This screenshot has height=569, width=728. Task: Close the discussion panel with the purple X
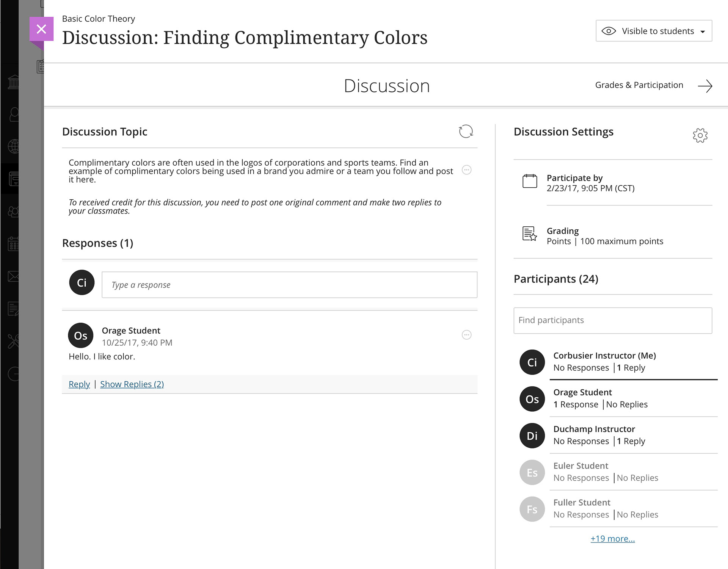[x=41, y=29]
